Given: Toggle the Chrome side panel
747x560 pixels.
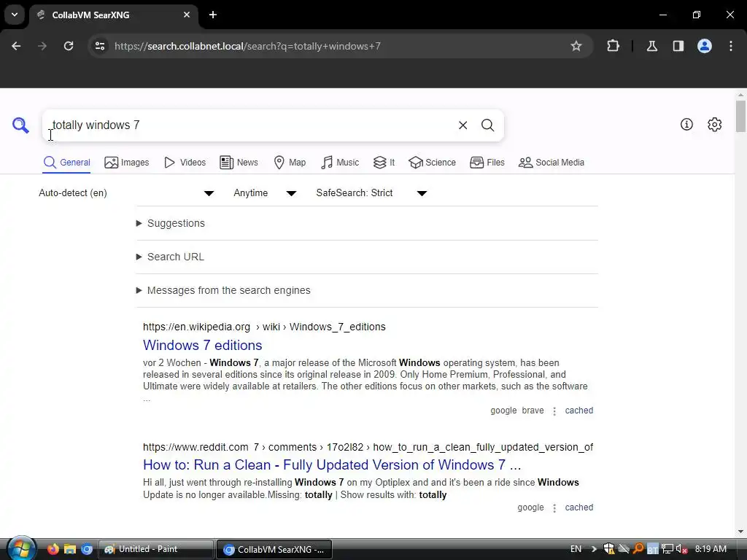Looking at the screenshot, I should coord(678,46).
